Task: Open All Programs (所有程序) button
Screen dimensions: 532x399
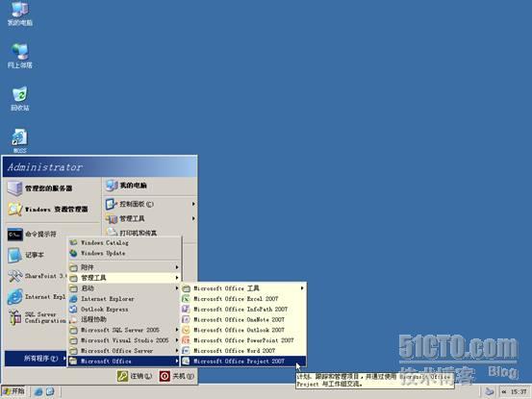Action: [37, 359]
